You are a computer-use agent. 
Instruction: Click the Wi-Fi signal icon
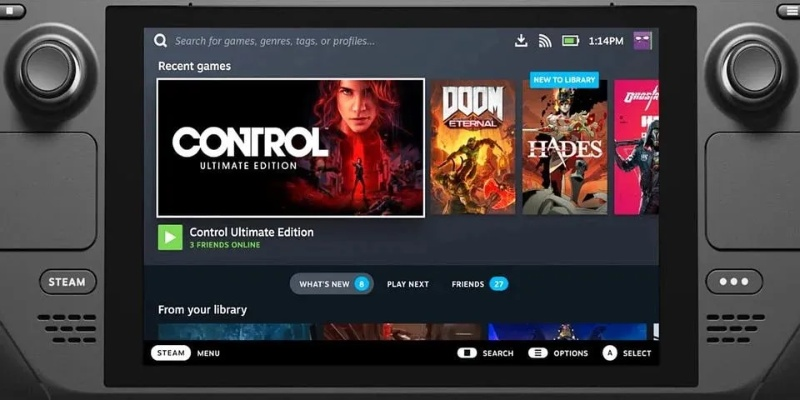coord(545,41)
